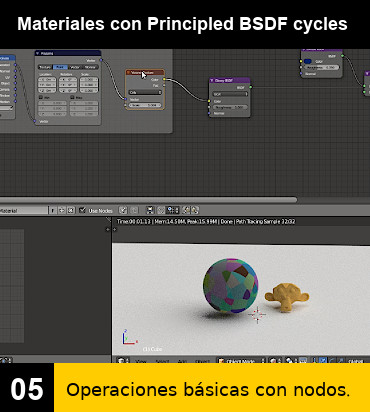Click Mapping node Rotation X field
This screenshot has height=412, width=370.
coord(68,80)
